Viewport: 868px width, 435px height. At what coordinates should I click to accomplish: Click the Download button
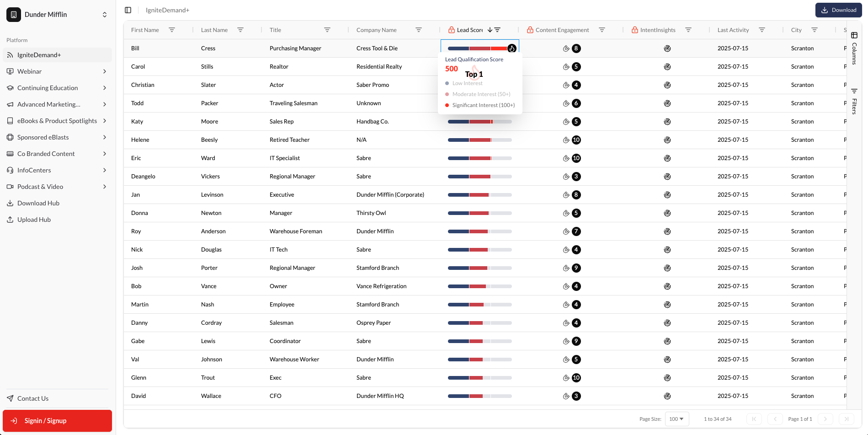pos(838,10)
